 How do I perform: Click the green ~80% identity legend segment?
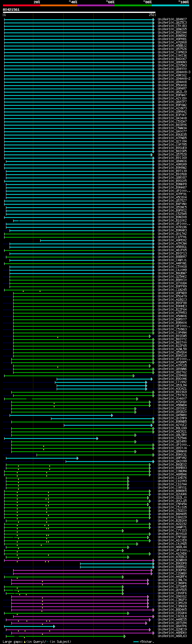(133, 5)
